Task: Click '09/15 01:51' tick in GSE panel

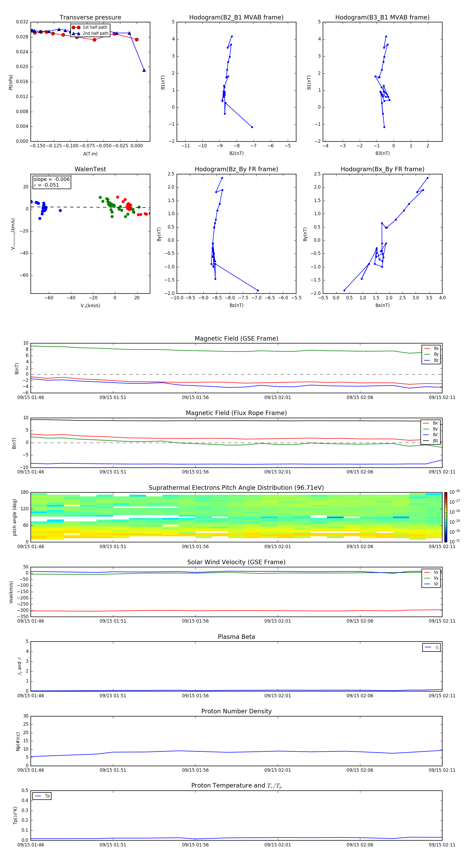Action: (113, 398)
